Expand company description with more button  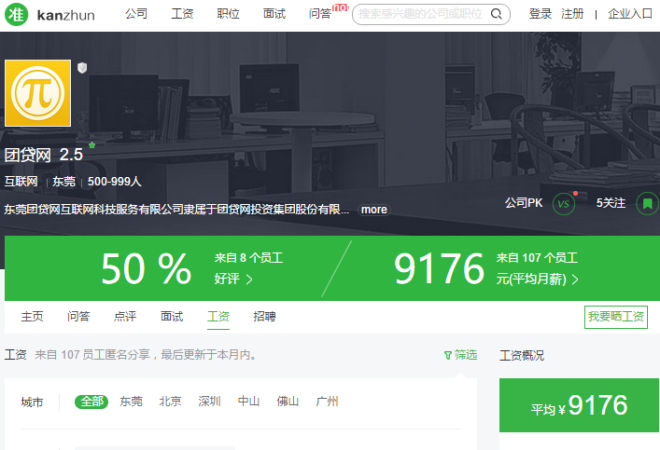point(374,209)
